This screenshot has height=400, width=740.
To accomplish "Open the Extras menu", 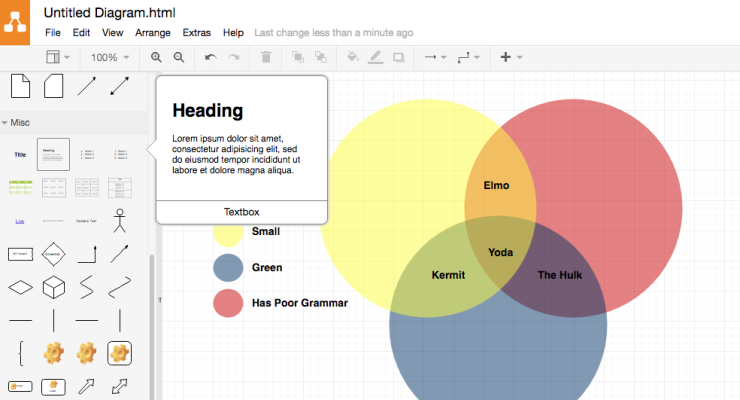I will [196, 33].
